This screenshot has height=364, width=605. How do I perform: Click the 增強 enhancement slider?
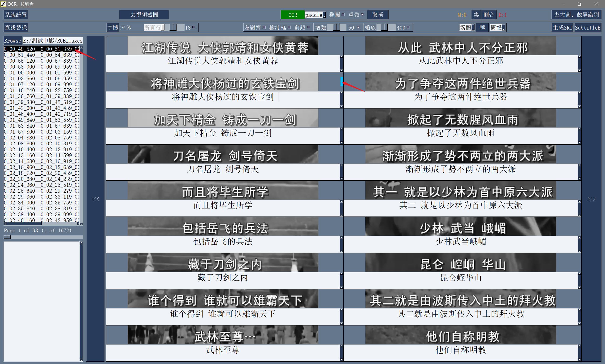pos(337,27)
